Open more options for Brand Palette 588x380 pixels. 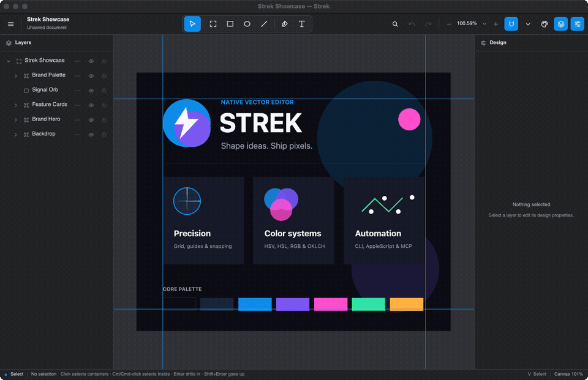[x=78, y=76]
